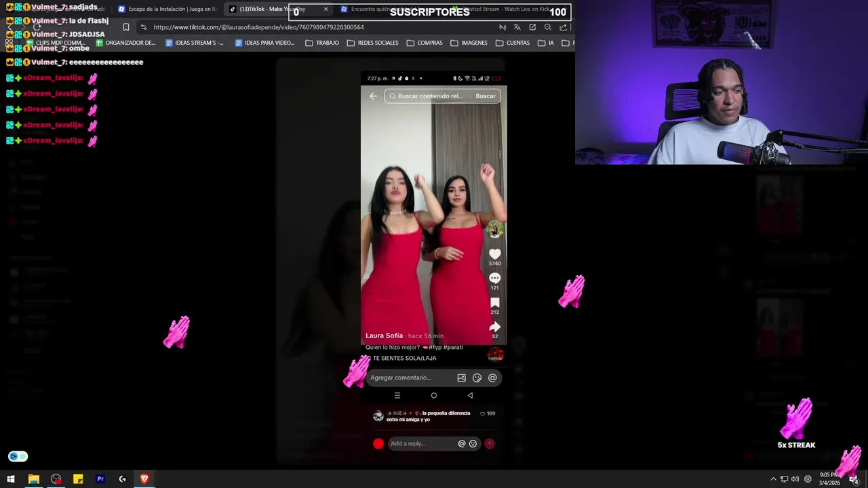868x488 pixels.
Task: Close the TikTok - Make Your Day tab
Action: [325, 9]
